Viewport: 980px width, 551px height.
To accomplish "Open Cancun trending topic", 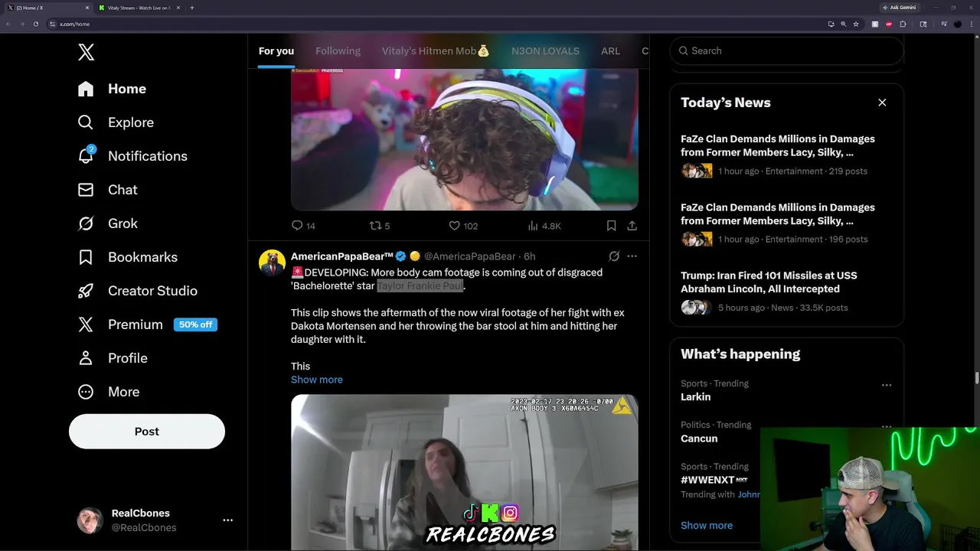I will point(699,439).
